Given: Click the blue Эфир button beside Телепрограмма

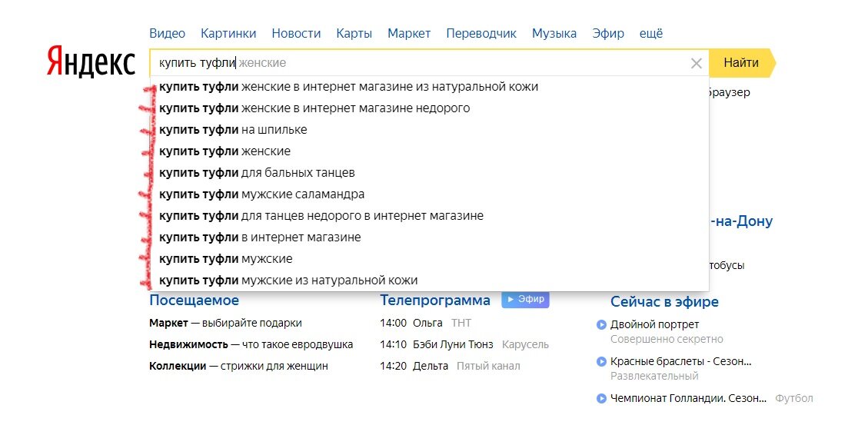Looking at the screenshot, I should [525, 300].
